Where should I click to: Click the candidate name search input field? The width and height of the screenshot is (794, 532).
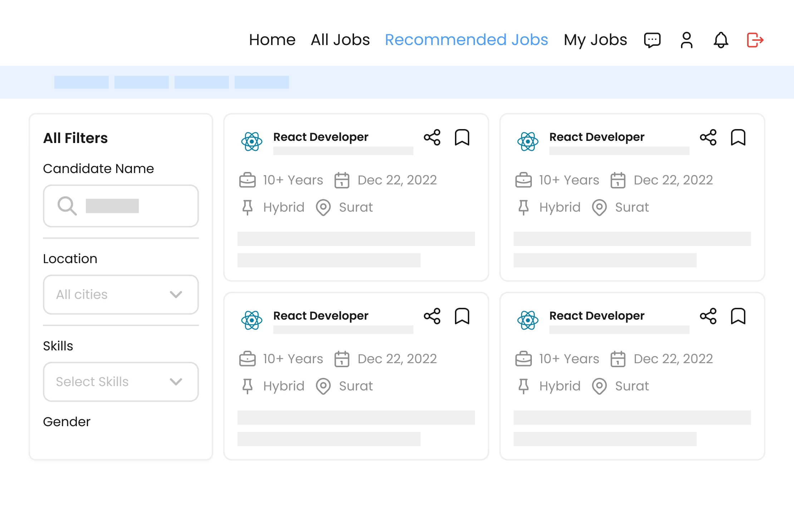click(x=121, y=206)
